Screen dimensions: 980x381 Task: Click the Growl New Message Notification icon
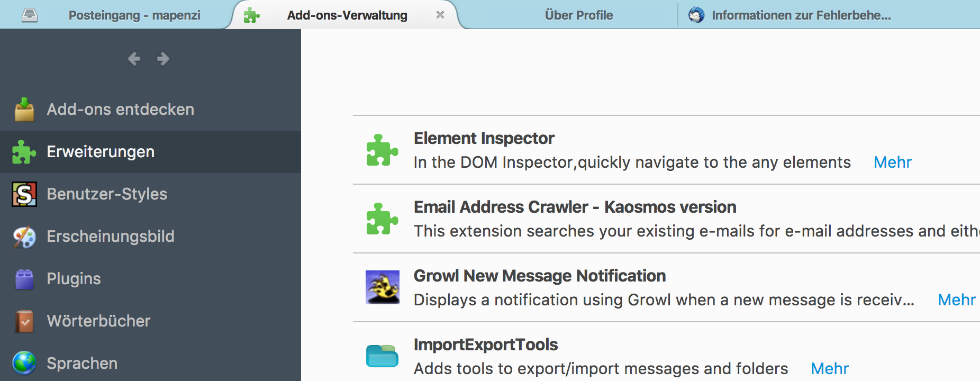[382, 287]
